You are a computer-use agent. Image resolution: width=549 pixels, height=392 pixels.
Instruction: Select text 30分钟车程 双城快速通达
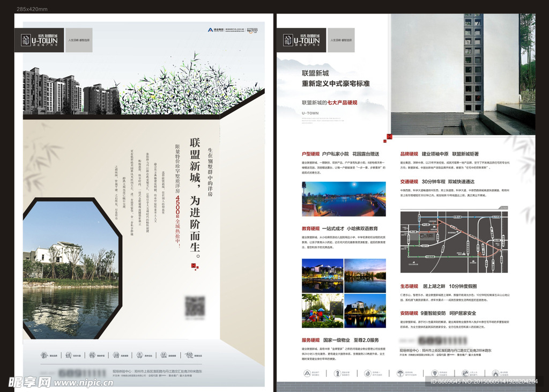pyautogui.click(x=448, y=181)
